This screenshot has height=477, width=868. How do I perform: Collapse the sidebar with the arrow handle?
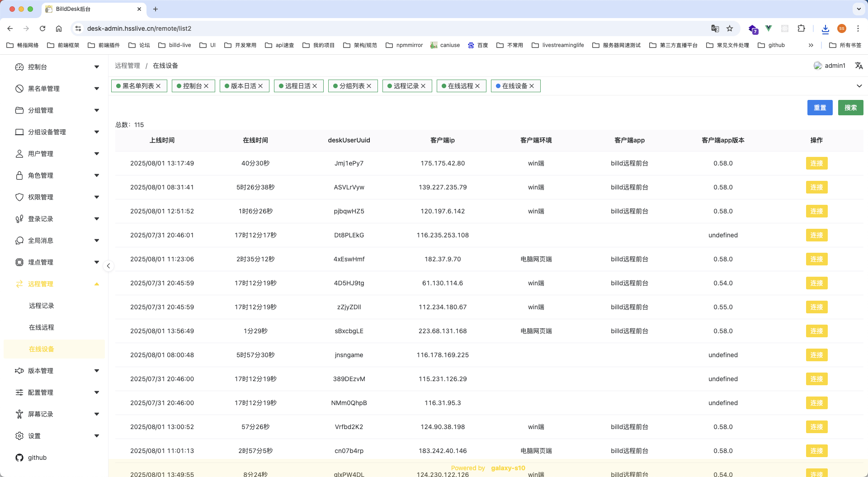[x=108, y=266]
